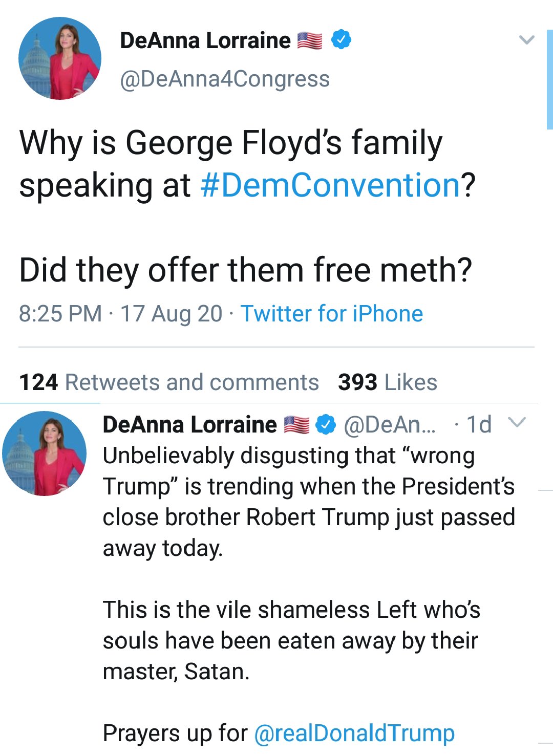Expand the reply tweet options chevron

click(x=517, y=423)
